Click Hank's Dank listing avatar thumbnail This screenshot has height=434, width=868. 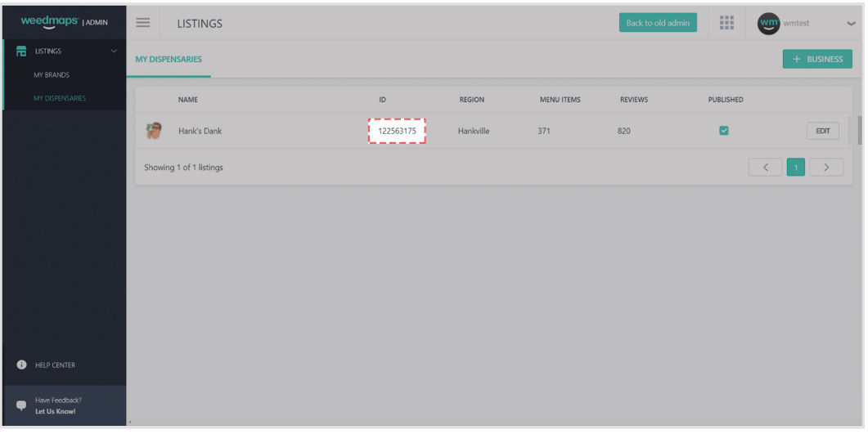pyautogui.click(x=154, y=131)
